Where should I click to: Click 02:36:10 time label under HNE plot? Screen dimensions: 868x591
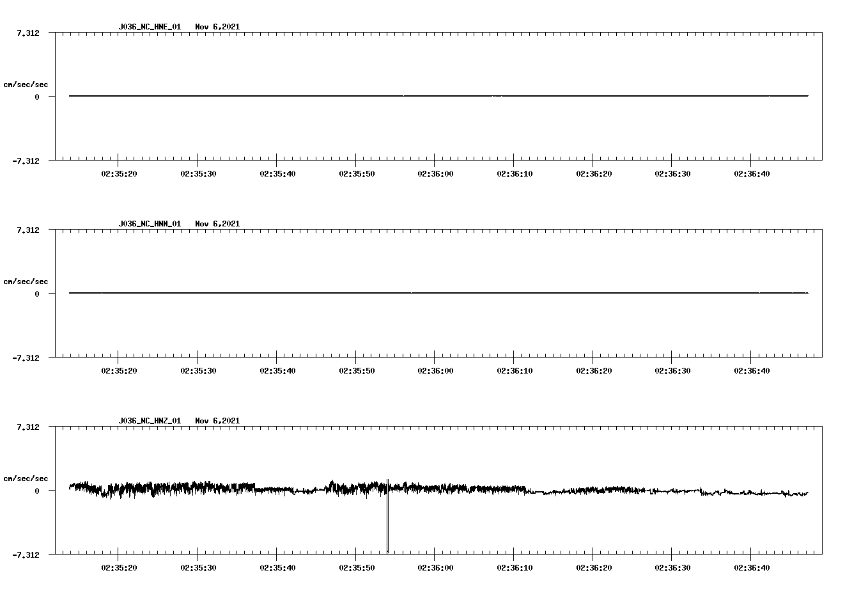(x=515, y=173)
